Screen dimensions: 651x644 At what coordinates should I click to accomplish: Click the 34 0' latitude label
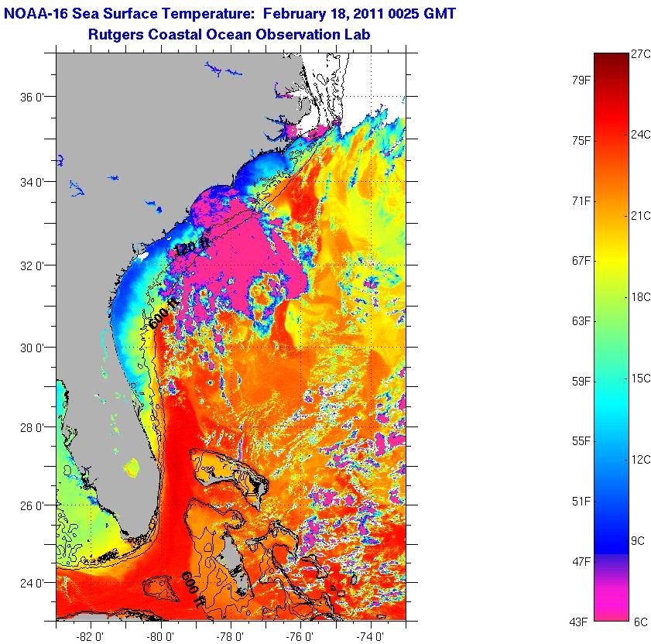coord(32,182)
